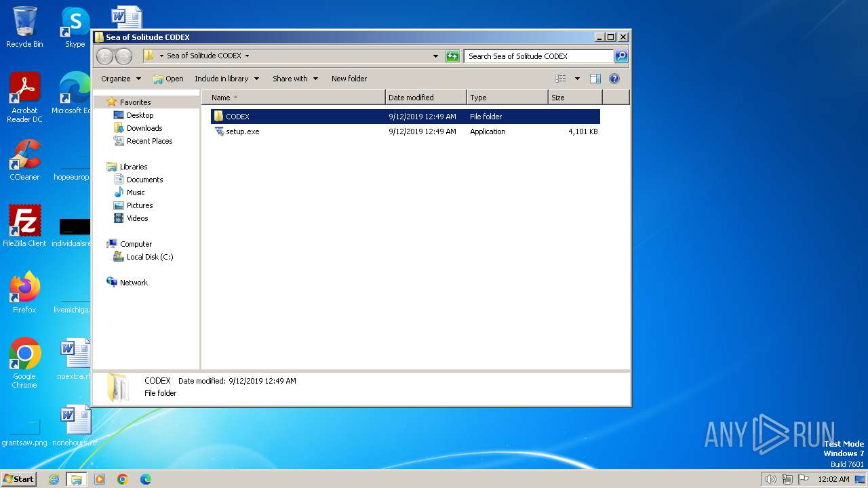The width and height of the screenshot is (868, 488).
Task: Open the Include in library dropdown
Action: [226, 79]
